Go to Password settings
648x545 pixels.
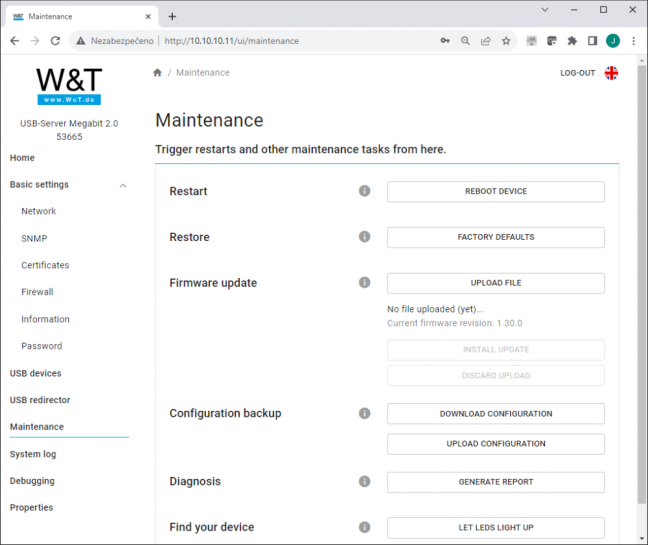[42, 346]
